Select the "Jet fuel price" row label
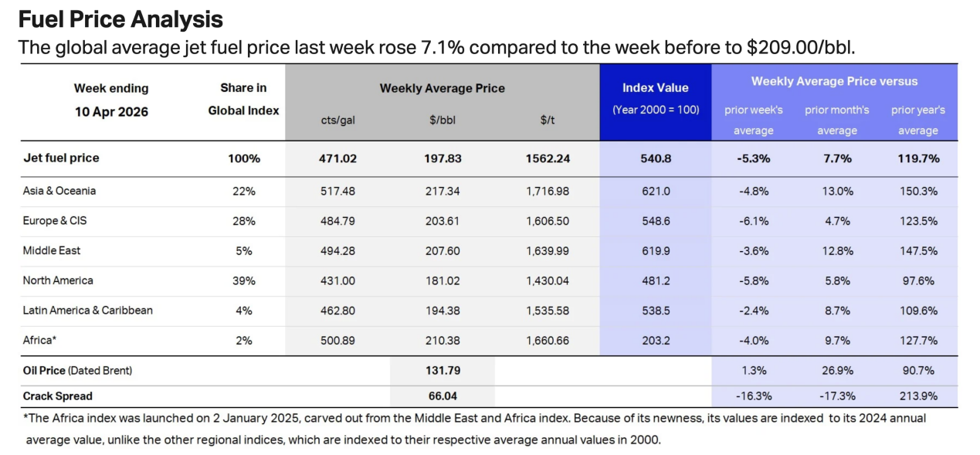 61,158
